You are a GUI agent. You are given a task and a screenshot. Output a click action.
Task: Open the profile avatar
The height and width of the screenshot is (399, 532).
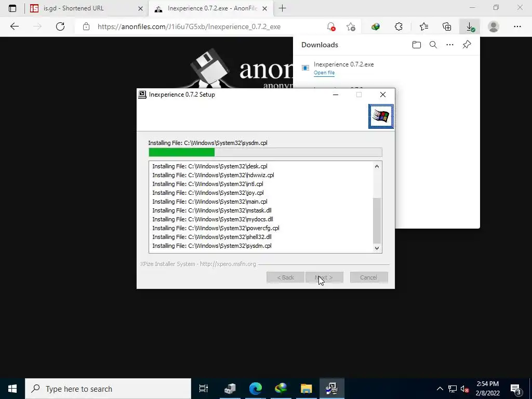(x=494, y=26)
